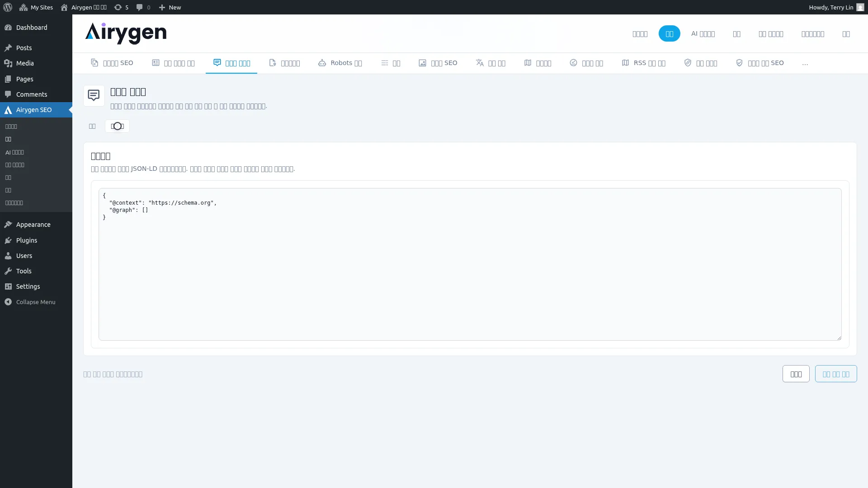Open the updates icon showing 5

[x=121, y=7]
